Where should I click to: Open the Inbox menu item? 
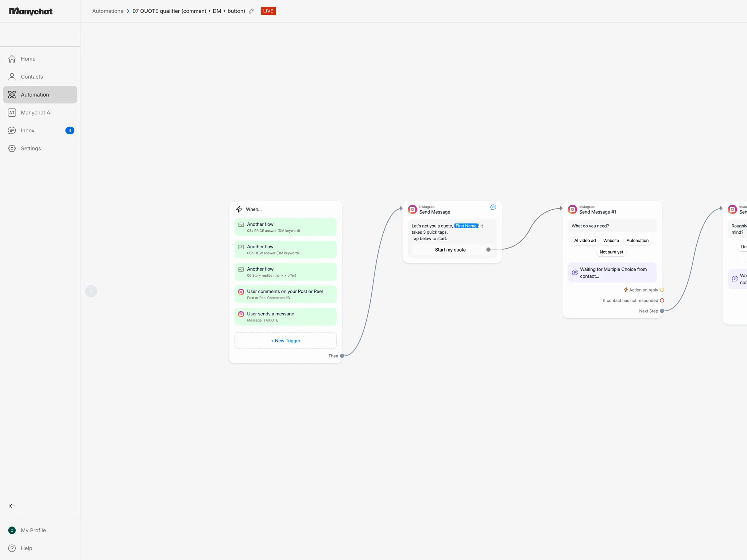coord(40,131)
